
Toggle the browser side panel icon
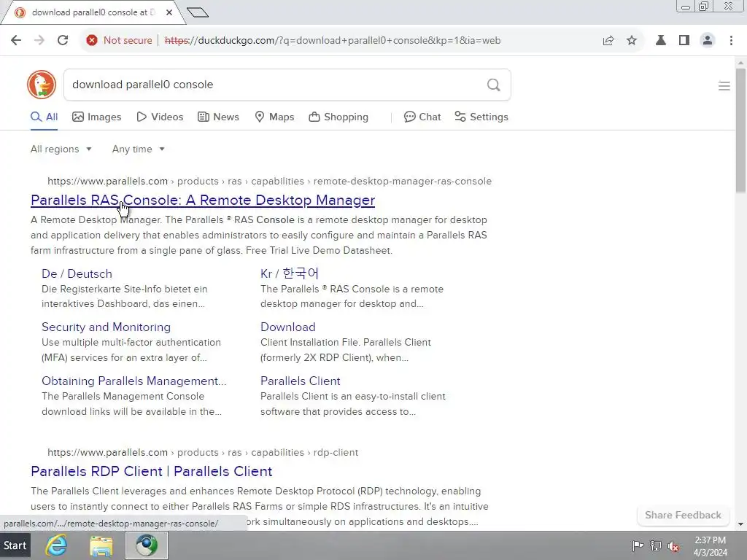pyautogui.click(x=684, y=41)
